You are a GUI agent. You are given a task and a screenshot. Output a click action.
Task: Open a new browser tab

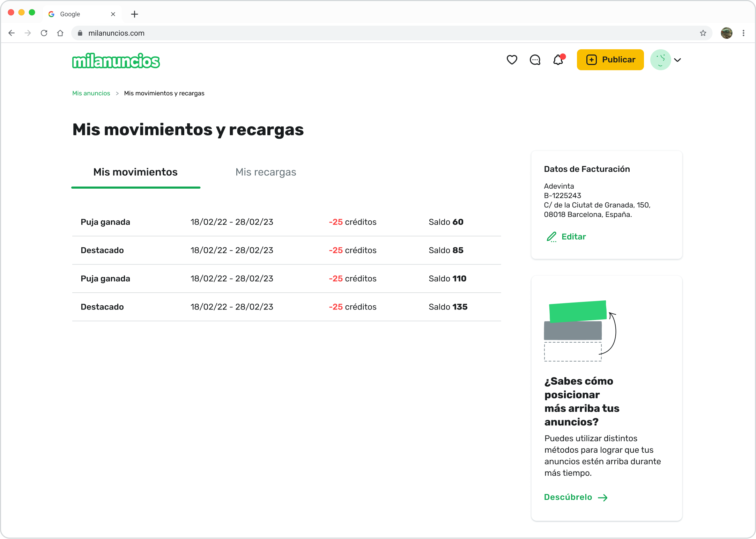pos(134,14)
